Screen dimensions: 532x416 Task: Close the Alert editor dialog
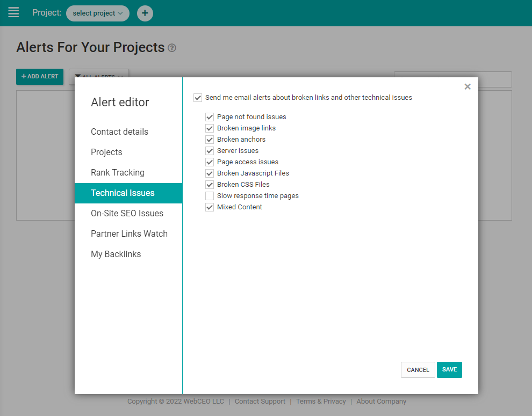click(467, 86)
